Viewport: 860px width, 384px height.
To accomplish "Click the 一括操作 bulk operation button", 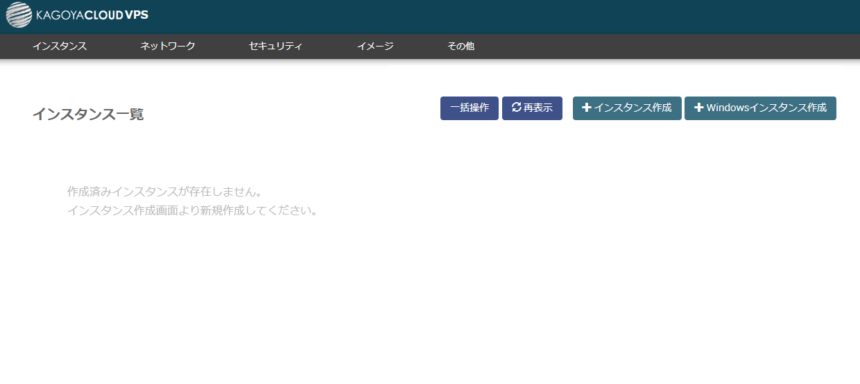I will point(469,108).
